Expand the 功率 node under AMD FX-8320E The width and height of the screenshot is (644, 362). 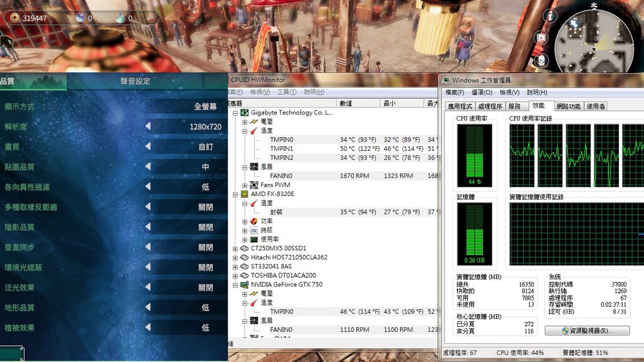245,221
